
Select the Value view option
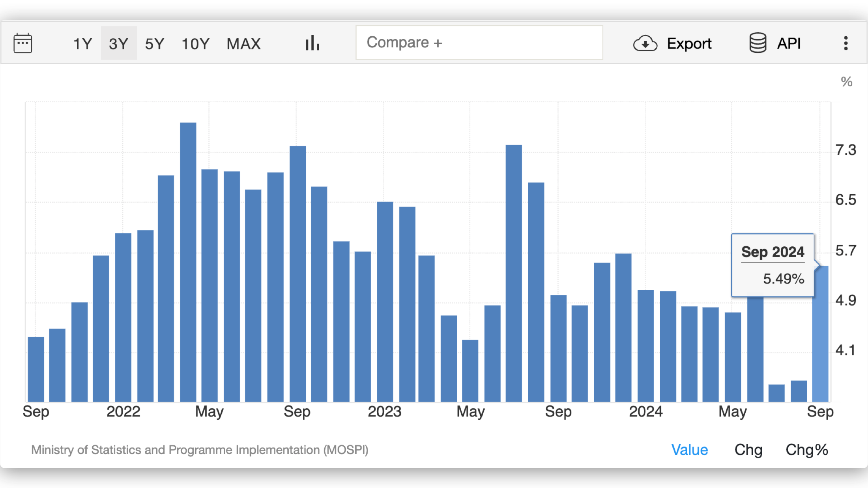689,450
